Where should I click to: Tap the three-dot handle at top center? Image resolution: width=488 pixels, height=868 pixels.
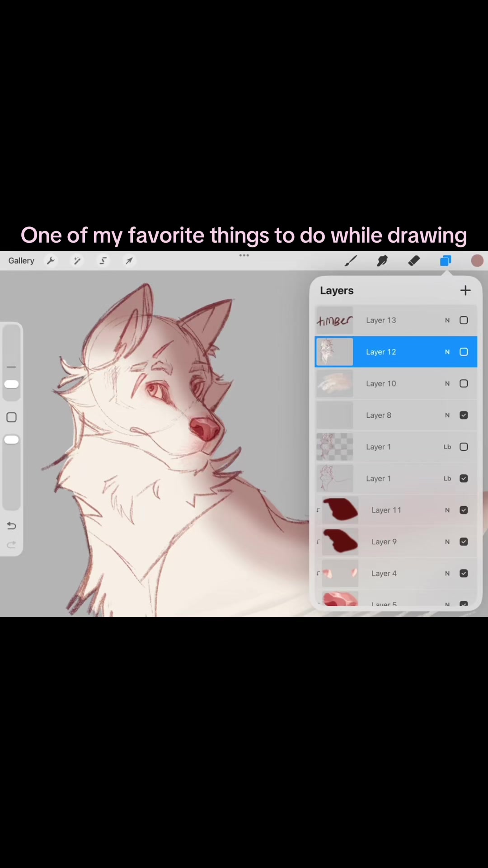pyautogui.click(x=244, y=255)
